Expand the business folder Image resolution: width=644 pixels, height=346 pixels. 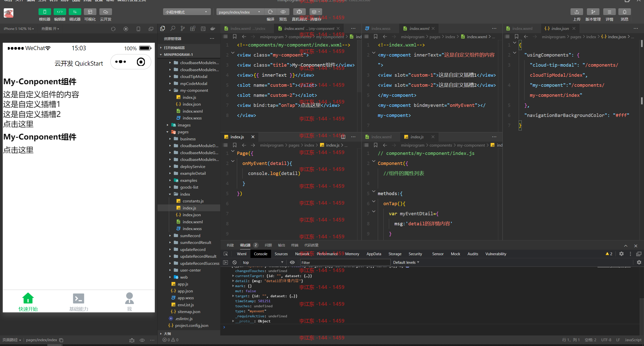point(189,139)
